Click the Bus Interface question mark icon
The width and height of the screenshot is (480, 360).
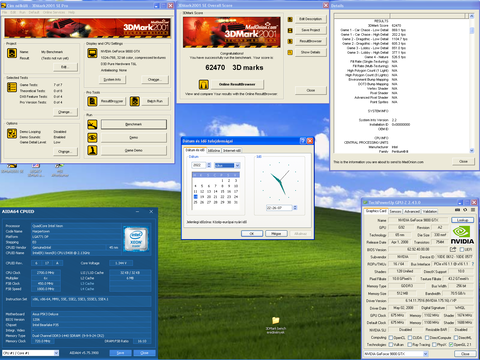coord(473,264)
